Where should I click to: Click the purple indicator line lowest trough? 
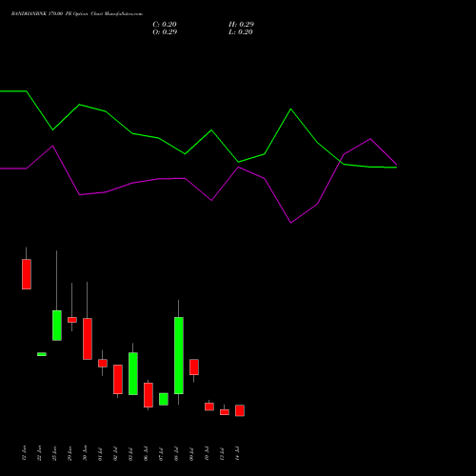pos(290,223)
